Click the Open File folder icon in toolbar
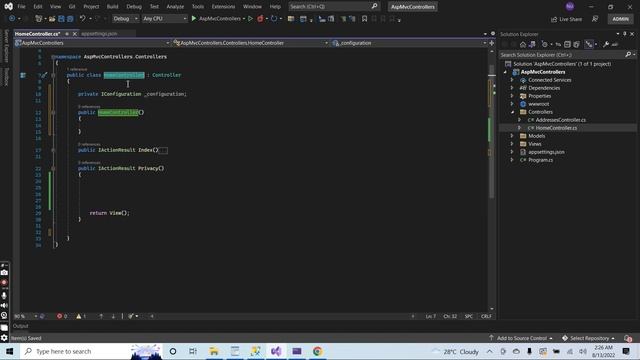This screenshot has width=640, height=360. click(x=52, y=19)
